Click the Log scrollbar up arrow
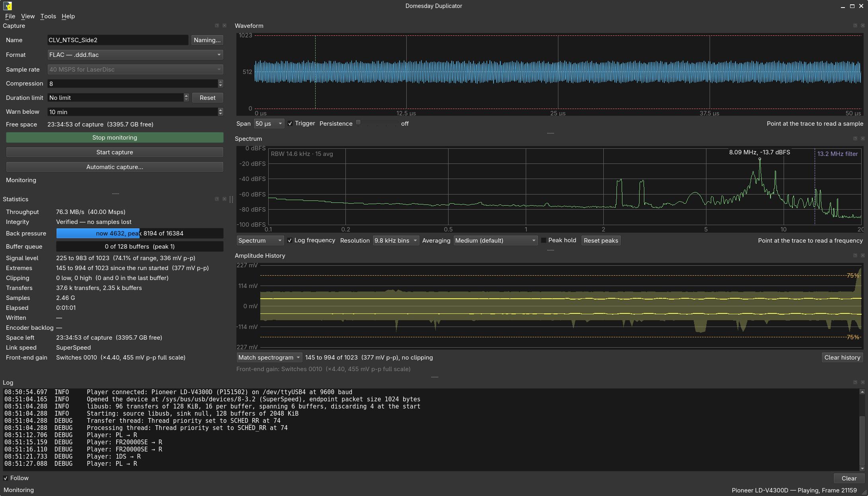The width and height of the screenshot is (868, 496). [x=862, y=392]
